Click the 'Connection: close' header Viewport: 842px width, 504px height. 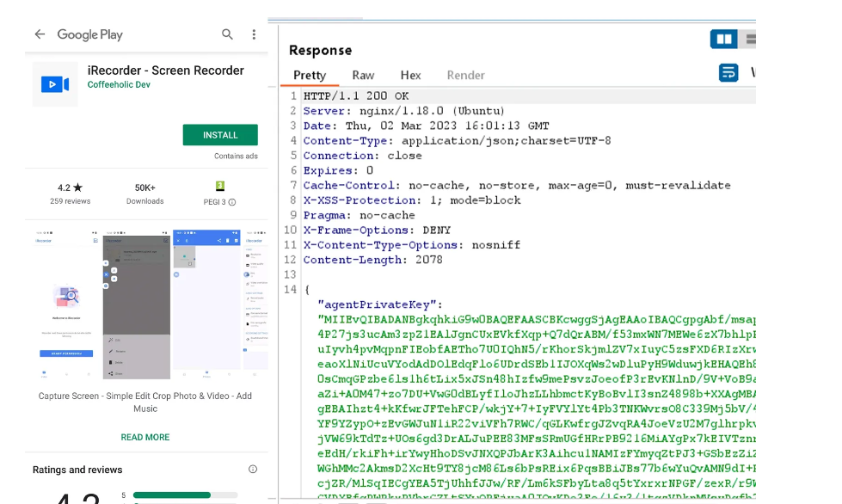coord(362,156)
